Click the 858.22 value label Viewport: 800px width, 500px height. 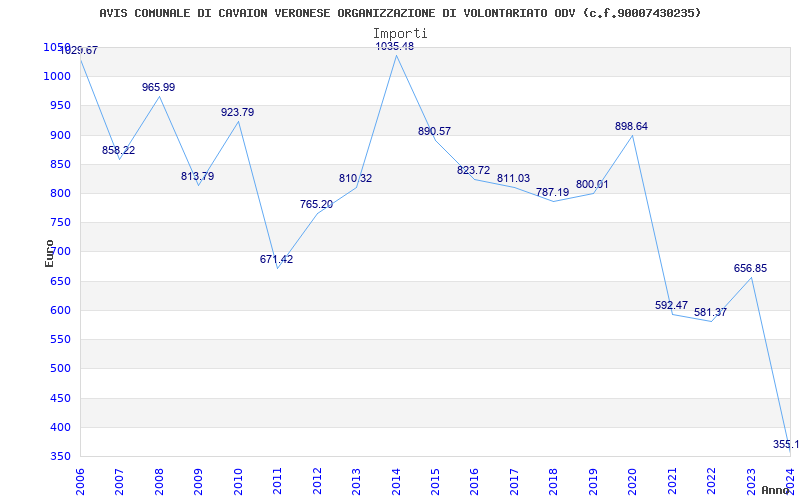118,150
